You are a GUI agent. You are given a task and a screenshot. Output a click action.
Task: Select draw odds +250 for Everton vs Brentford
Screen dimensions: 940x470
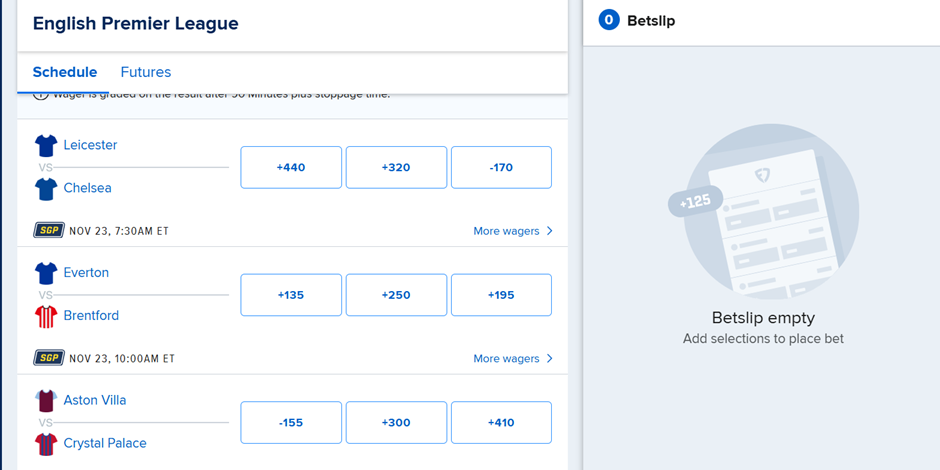pyautogui.click(x=396, y=295)
